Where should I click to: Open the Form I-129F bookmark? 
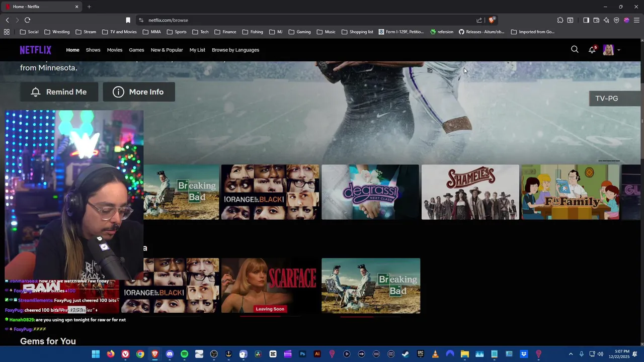pyautogui.click(x=401, y=32)
